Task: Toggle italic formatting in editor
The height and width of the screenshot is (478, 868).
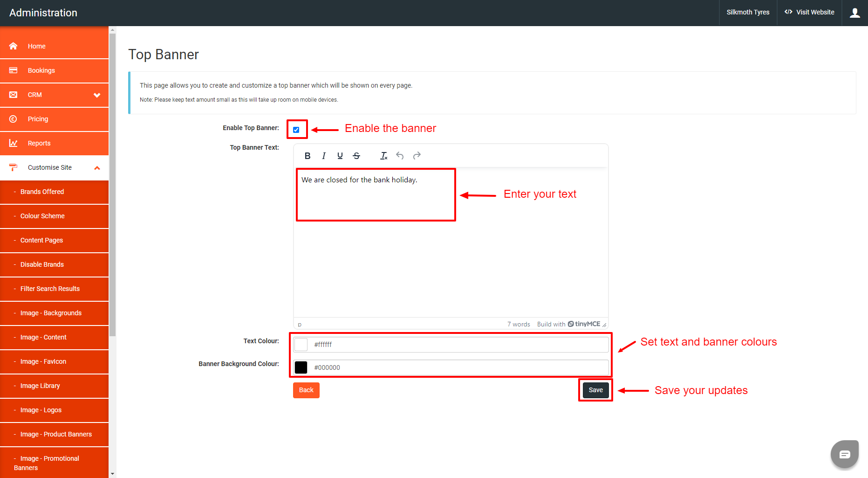Action: point(324,156)
